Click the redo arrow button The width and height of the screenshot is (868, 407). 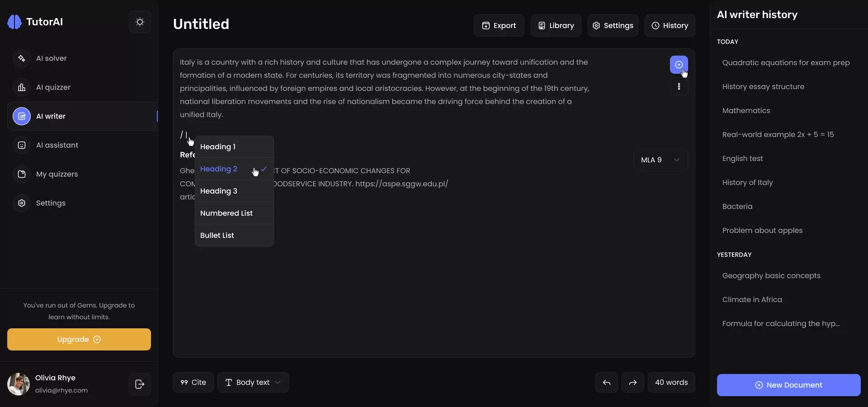[x=633, y=383]
